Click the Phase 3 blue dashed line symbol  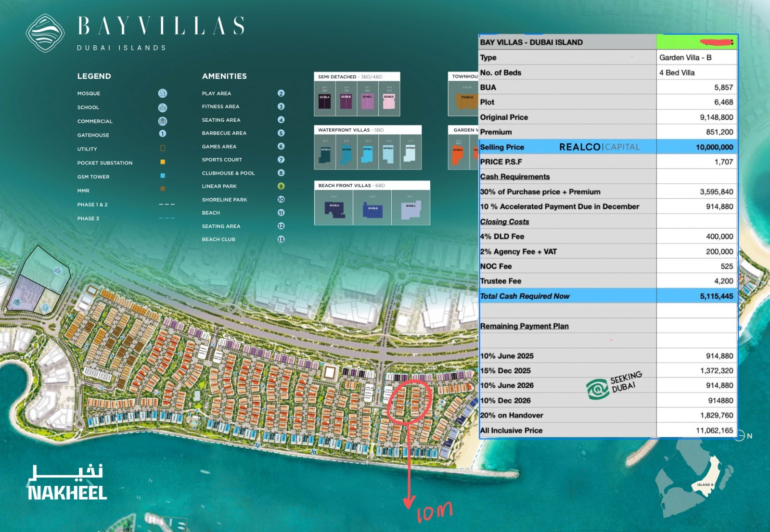pyautogui.click(x=167, y=218)
